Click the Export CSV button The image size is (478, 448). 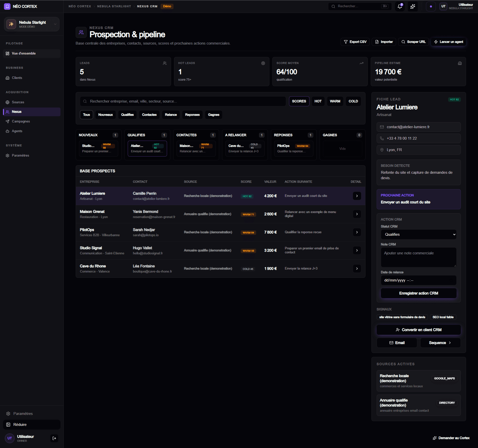(x=355, y=42)
